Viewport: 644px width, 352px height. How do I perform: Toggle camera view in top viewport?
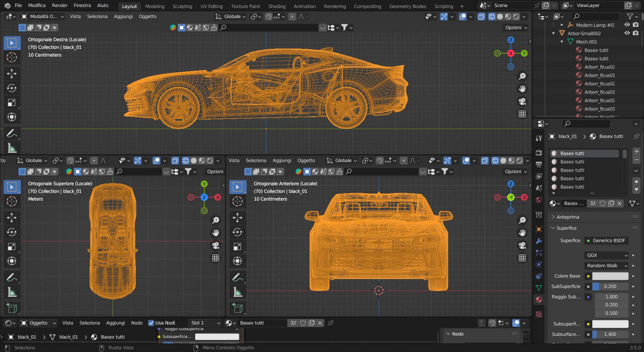point(522,101)
